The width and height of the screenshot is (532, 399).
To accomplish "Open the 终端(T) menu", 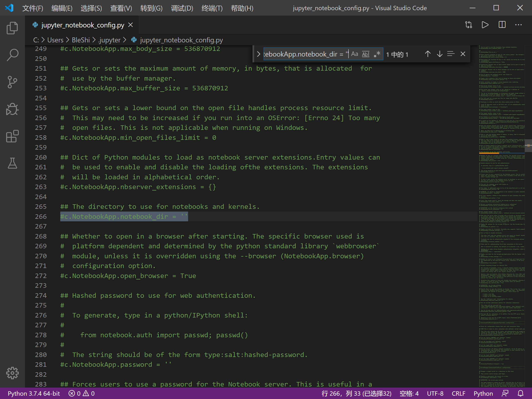I will click(212, 8).
